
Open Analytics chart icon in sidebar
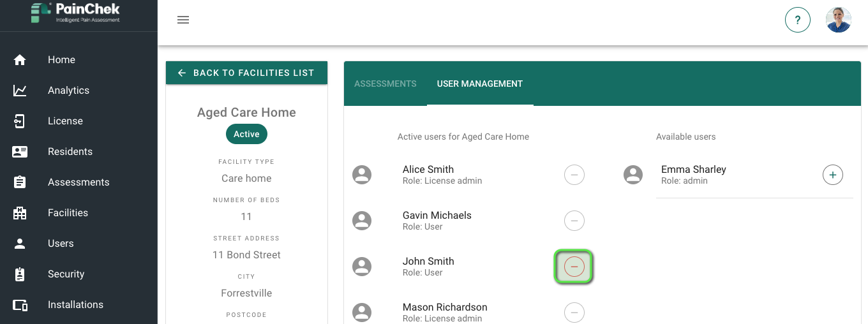tap(20, 91)
